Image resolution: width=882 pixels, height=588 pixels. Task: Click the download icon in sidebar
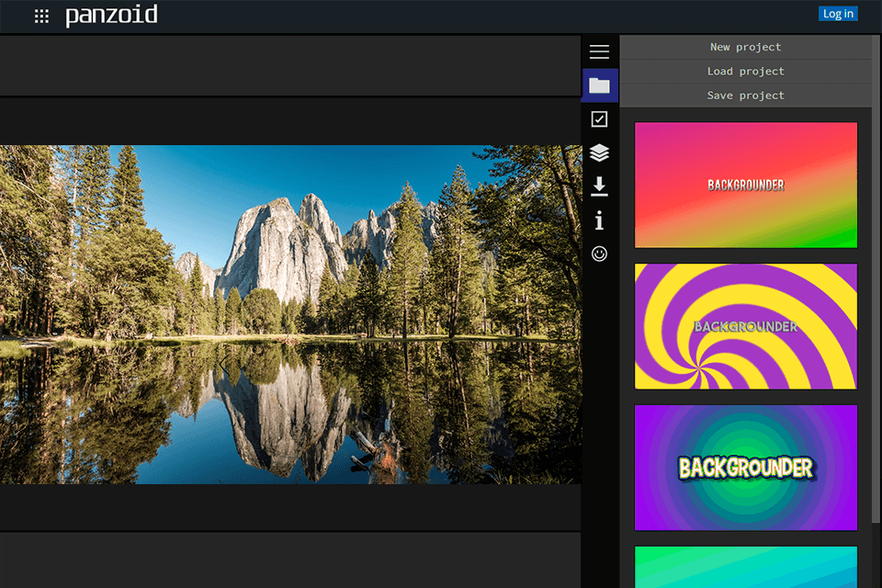599,187
